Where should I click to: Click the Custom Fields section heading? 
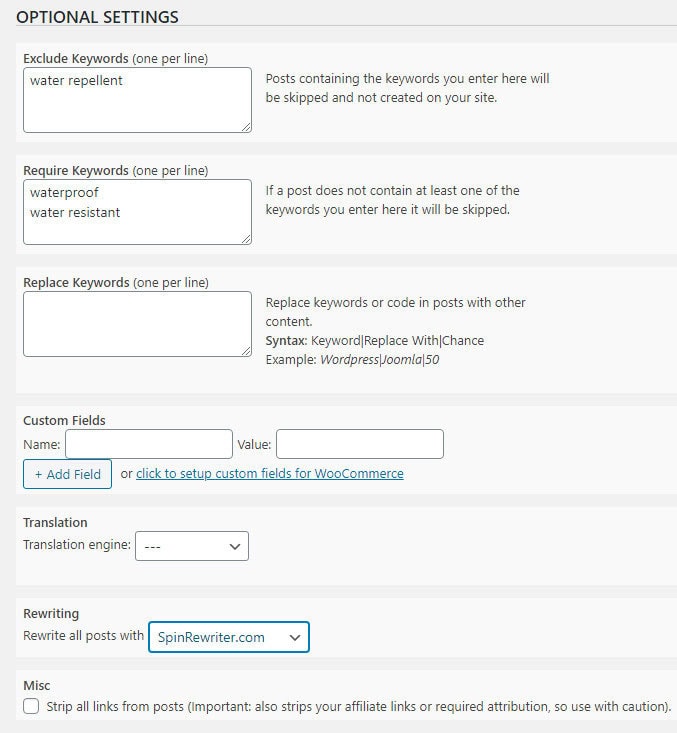[x=64, y=421]
